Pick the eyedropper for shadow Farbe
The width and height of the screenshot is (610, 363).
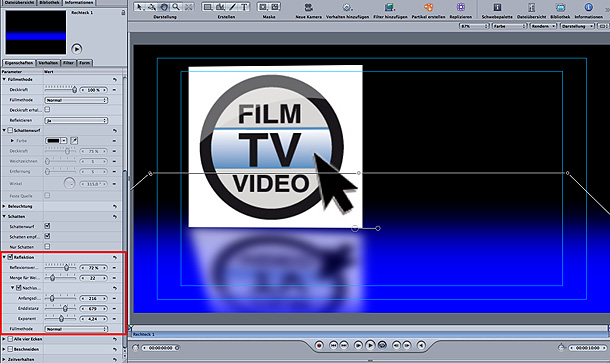click(74, 140)
